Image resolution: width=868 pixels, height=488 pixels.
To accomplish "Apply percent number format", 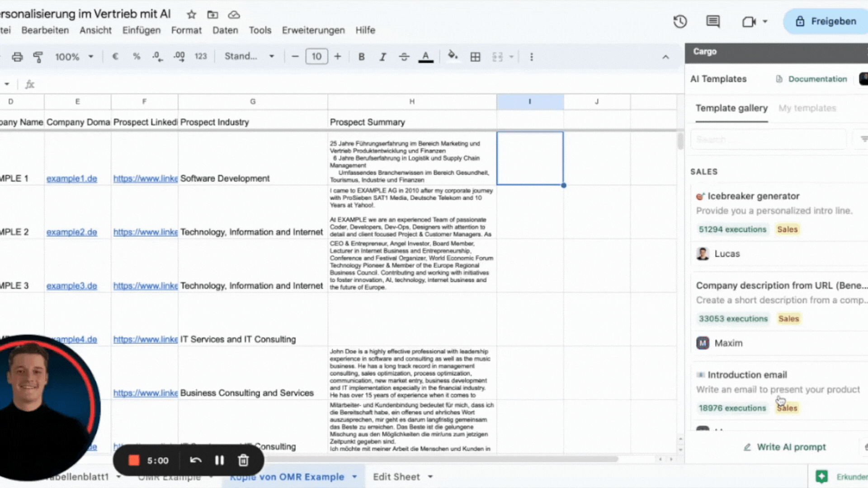I will (x=137, y=56).
